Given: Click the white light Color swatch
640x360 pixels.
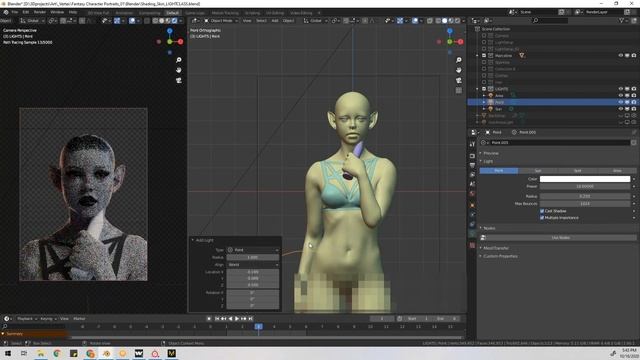Looking at the screenshot, I should click(585, 179).
